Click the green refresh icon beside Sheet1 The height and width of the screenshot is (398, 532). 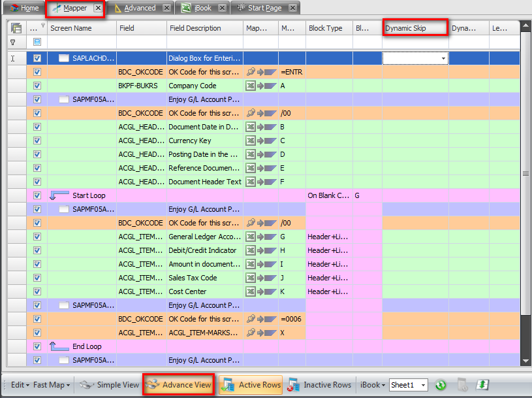point(441,385)
